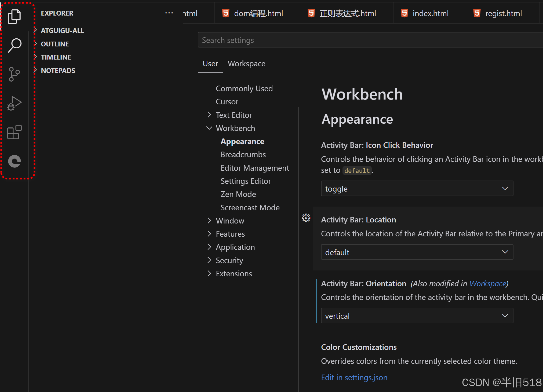Click the bottom circular activity bar icon
543x392 pixels.
pyautogui.click(x=14, y=161)
